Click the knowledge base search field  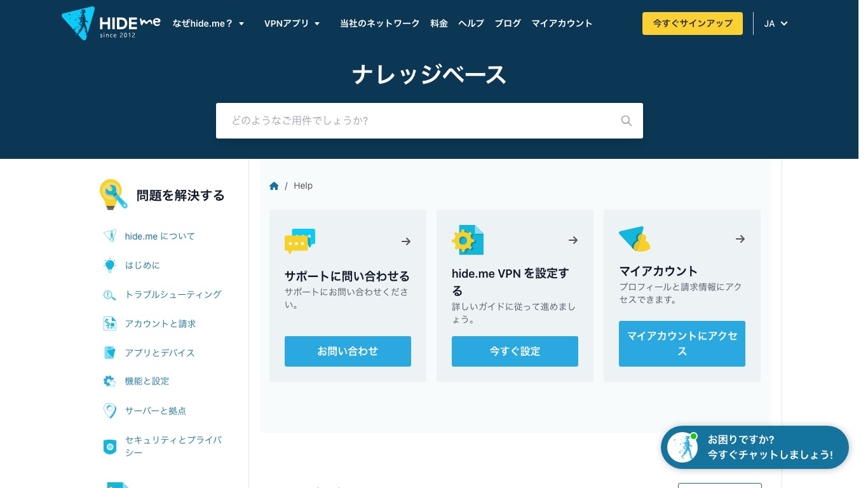[430, 121]
